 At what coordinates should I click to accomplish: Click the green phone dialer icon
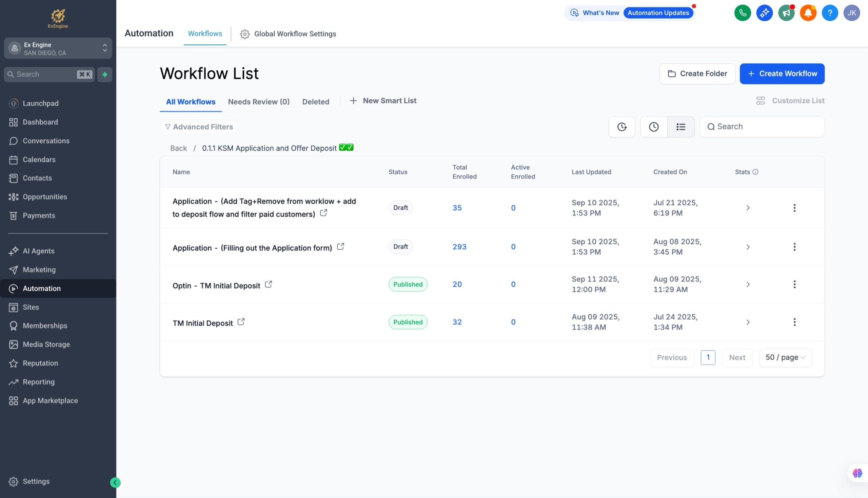pos(743,13)
